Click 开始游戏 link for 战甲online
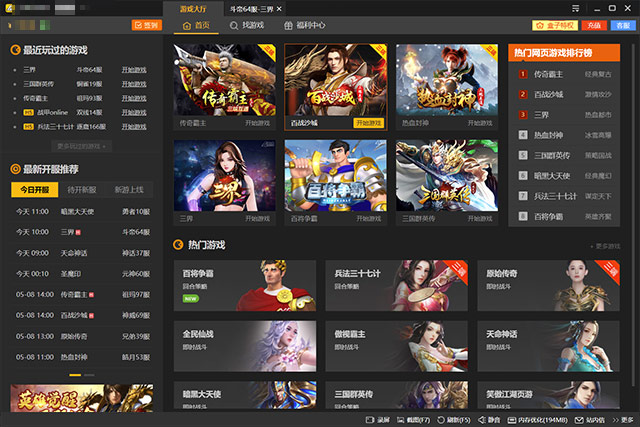This screenshot has height=427, width=640. pyautogui.click(x=134, y=112)
